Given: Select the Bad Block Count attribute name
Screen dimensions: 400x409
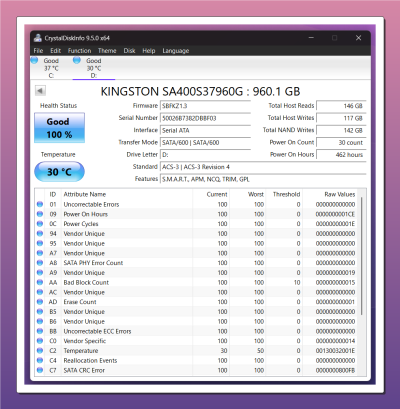Looking at the screenshot, I should pyautogui.click(x=86, y=282).
